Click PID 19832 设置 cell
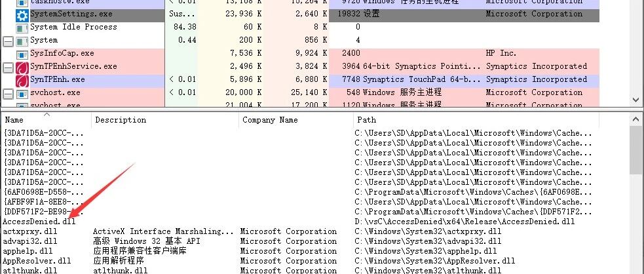The height and width of the screenshot is (274, 644). pyautogui.click(x=359, y=14)
